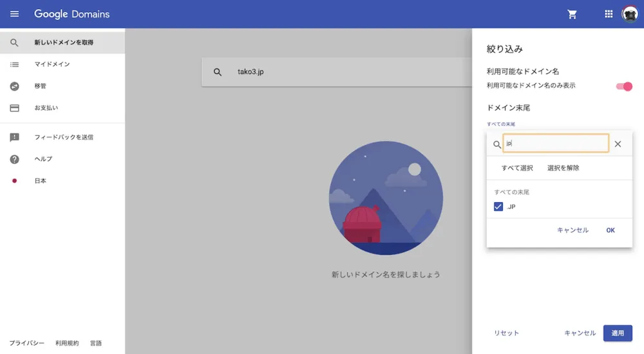Click リセット in the filter panel
This screenshot has height=354, width=644.
[506, 333]
